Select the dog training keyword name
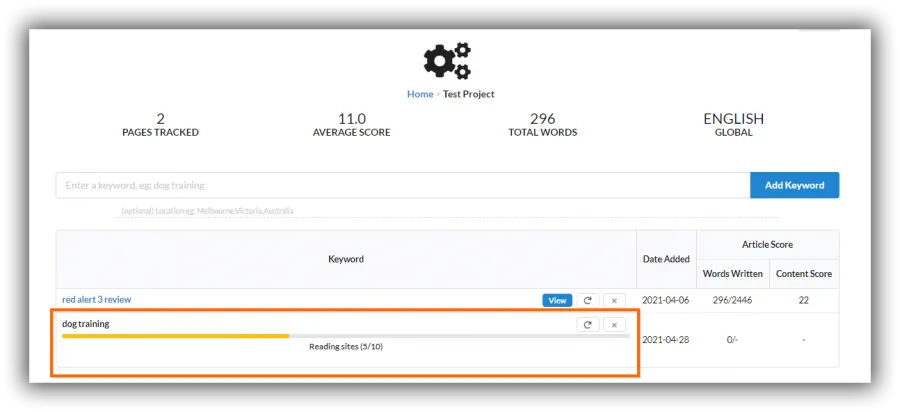Image resolution: width=900 pixels, height=412 pixels. tap(86, 324)
